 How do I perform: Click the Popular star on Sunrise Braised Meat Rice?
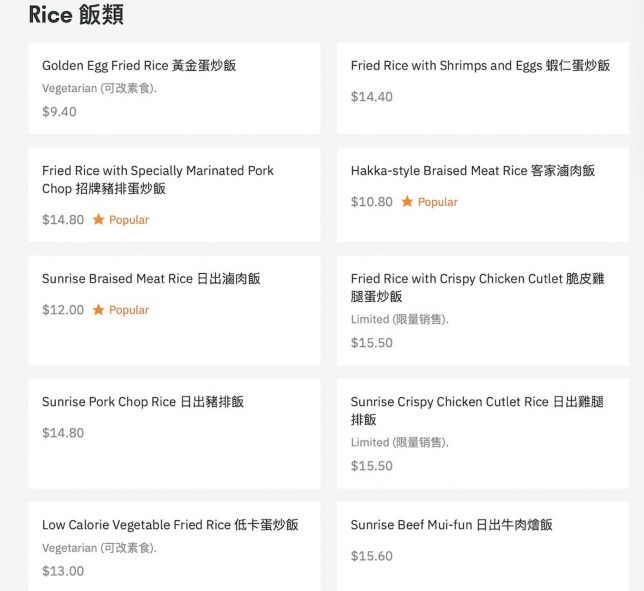click(x=98, y=310)
